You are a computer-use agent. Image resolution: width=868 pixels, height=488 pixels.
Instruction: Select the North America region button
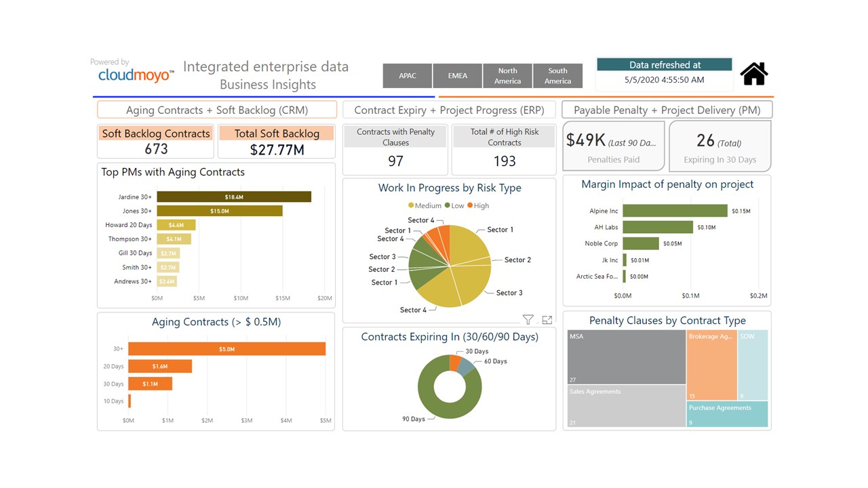507,76
